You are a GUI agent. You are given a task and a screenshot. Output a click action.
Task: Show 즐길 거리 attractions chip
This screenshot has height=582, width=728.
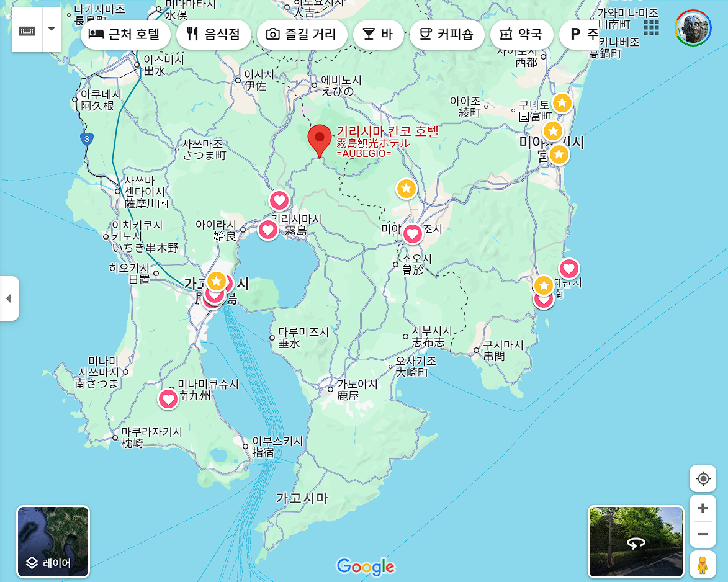tap(302, 34)
